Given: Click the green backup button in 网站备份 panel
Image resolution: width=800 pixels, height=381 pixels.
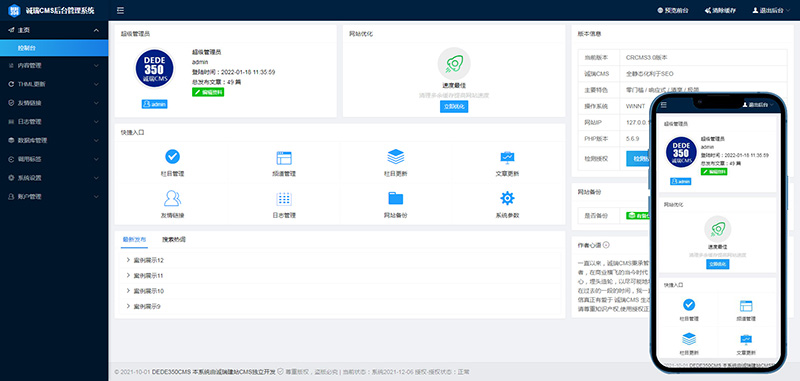Looking at the screenshot, I should coord(638,216).
